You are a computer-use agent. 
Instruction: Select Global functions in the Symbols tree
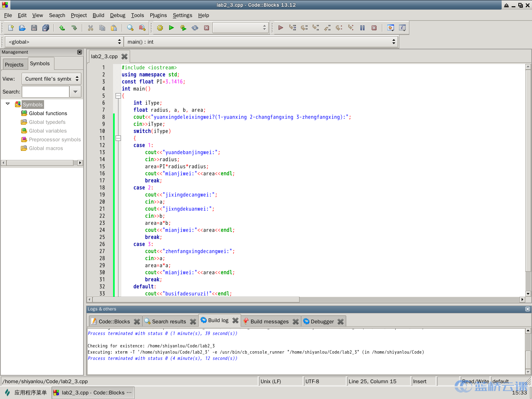(48, 113)
